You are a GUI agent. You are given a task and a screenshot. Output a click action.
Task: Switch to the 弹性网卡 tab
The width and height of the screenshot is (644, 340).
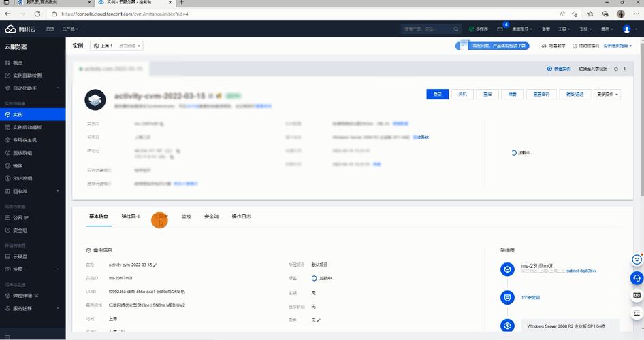[131, 216]
